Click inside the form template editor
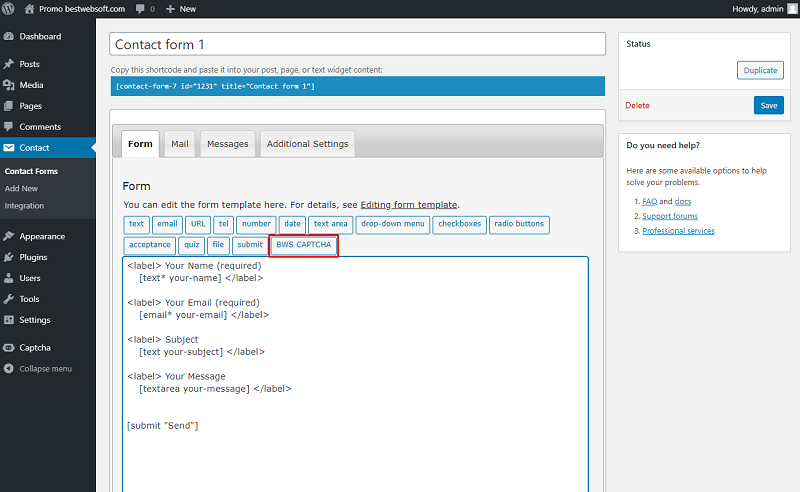 (x=355, y=374)
